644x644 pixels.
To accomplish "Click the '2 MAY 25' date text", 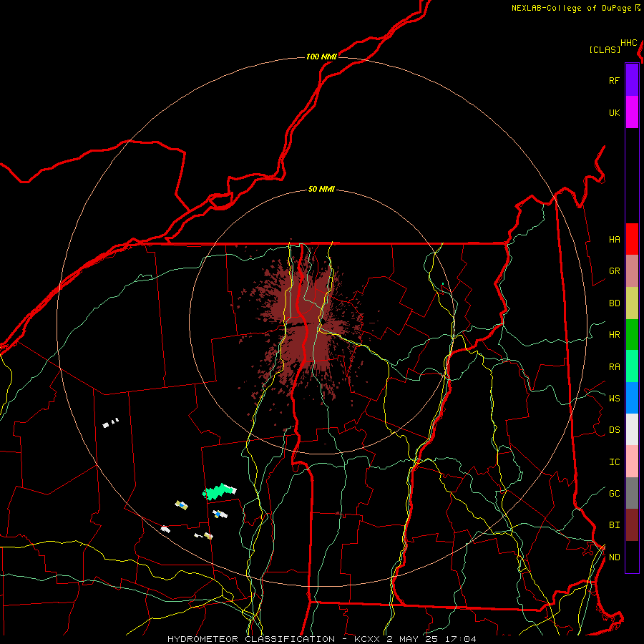I will pos(413,639).
